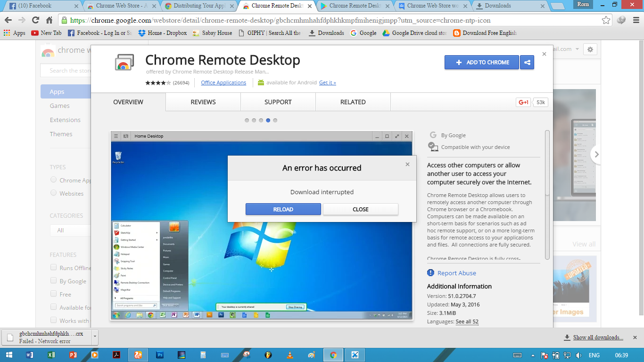This screenshot has height=362, width=644.
Task: Check the Runs Offline feature filter
Action: click(x=53, y=268)
